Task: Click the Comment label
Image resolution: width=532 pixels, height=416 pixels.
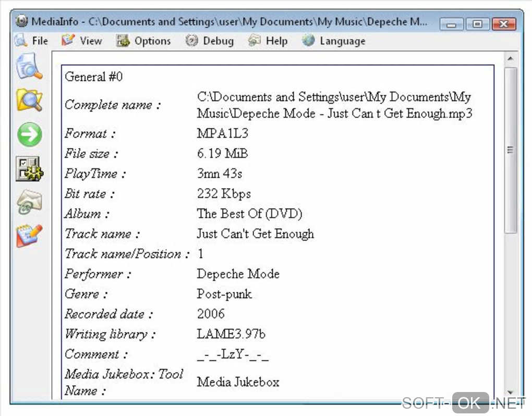Action: pos(96,354)
